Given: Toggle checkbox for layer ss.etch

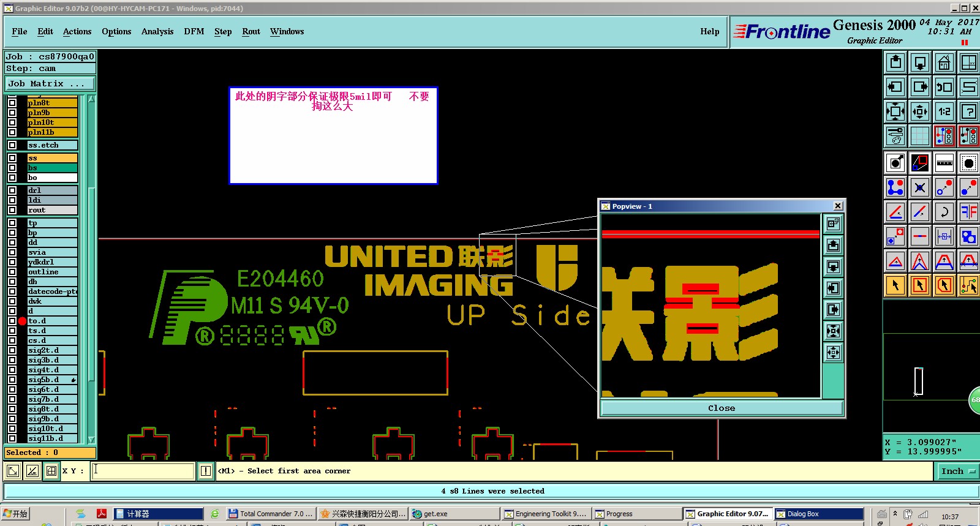Looking at the screenshot, I should point(12,145).
